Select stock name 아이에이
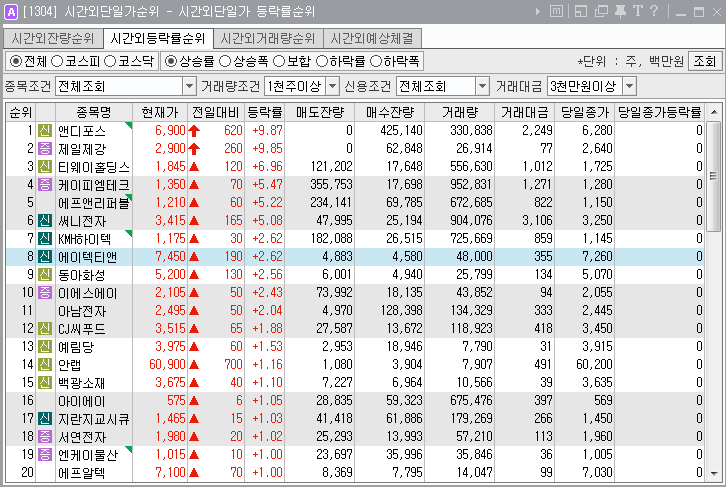 (x=82, y=401)
